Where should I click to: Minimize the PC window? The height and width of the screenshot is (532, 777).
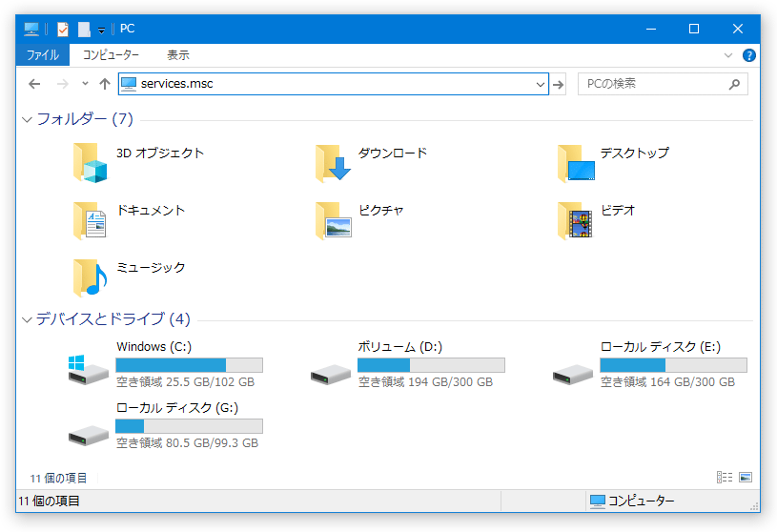pyautogui.click(x=651, y=30)
